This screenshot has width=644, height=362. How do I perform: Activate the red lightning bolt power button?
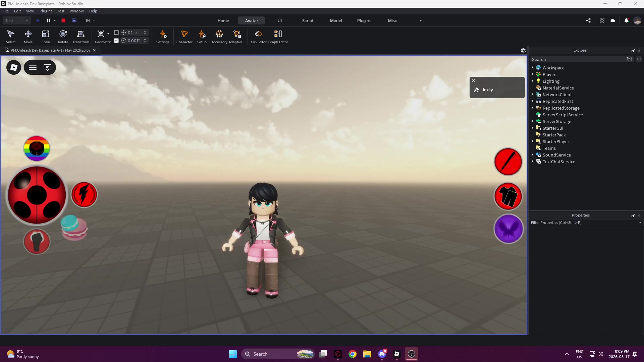click(84, 194)
